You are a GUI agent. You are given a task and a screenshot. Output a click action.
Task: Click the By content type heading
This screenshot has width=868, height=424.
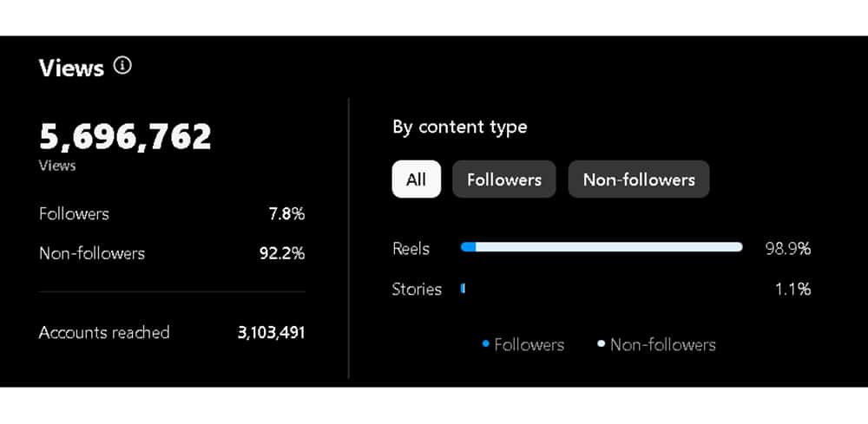460,127
